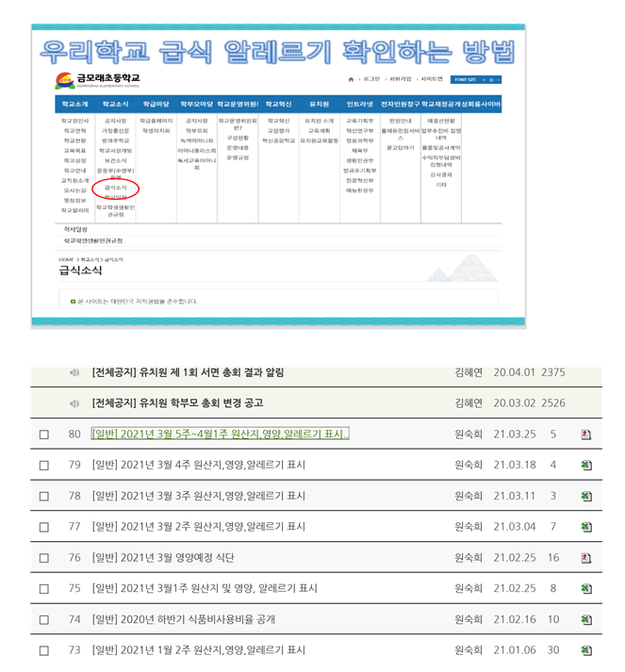Tick the checkbox for post 79
This screenshot has width=625, height=672.
pos(43,466)
